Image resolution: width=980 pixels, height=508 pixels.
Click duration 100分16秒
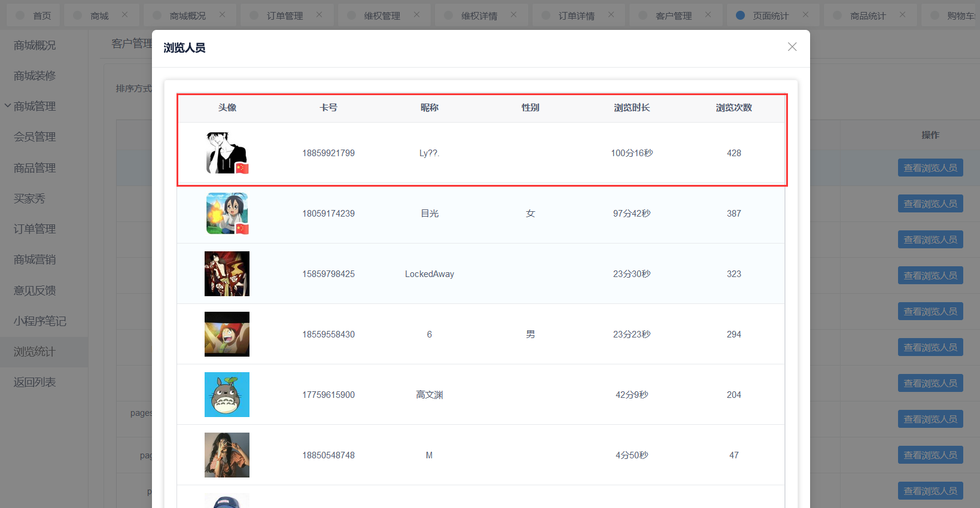pyautogui.click(x=632, y=153)
